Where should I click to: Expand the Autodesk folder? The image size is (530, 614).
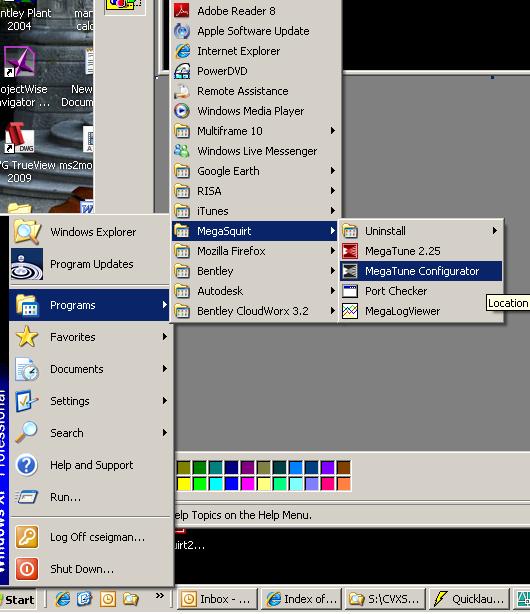[x=256, y=291]
